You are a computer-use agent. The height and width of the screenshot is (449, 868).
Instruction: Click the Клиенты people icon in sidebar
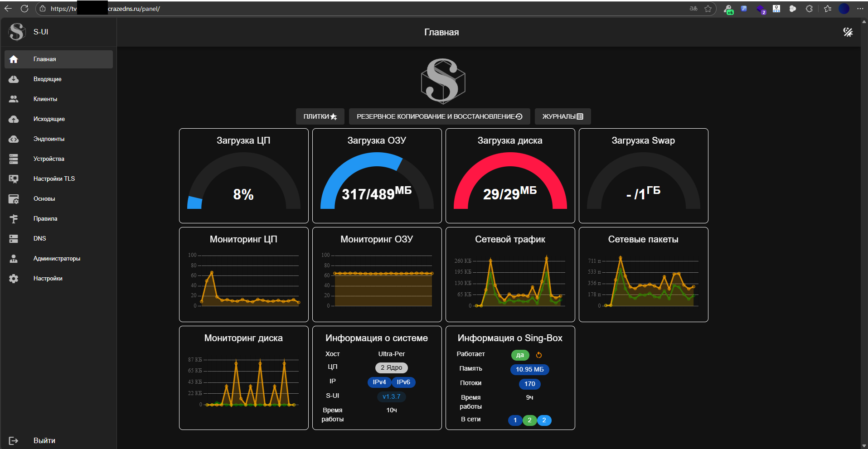14,99
